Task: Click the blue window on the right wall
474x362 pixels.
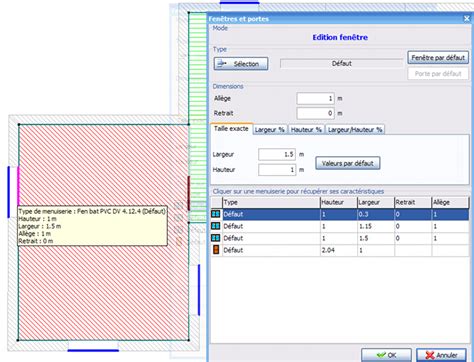Action: 199,290
